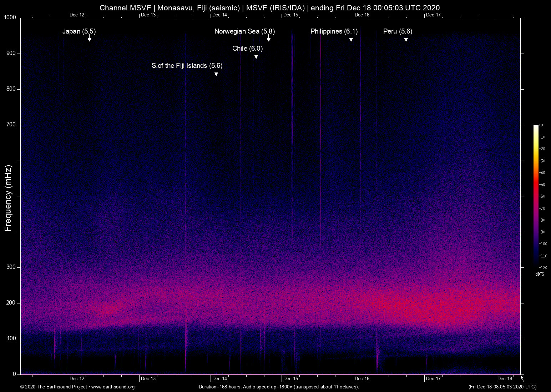The width and height of the screenshot is (551, 392).
Task: Expand the Dec 14 date label
Action: (219, 15)
